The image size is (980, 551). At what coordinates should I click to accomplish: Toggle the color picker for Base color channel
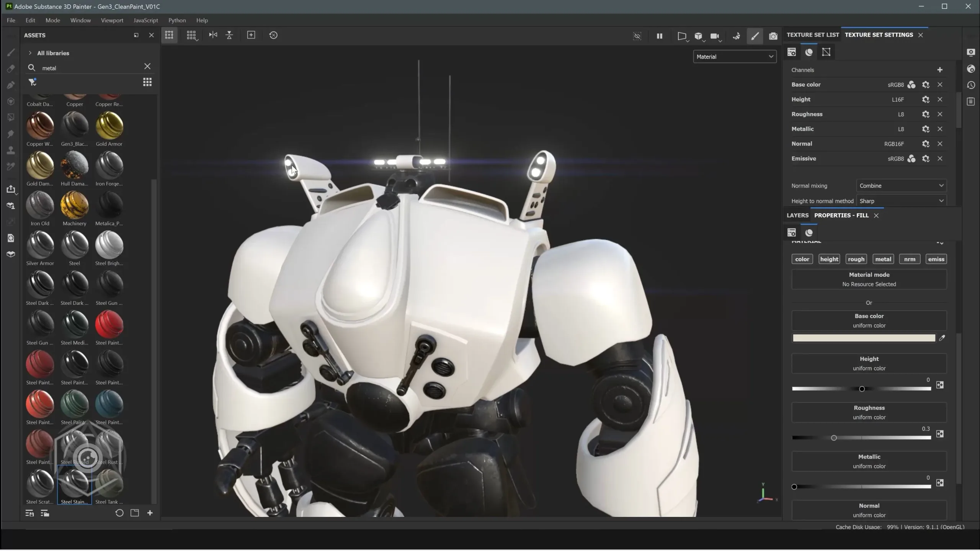click(911, 85)
